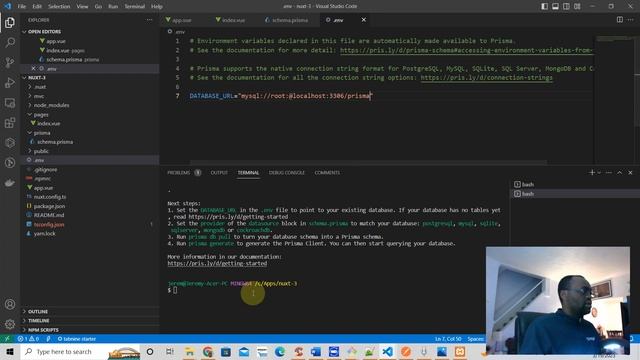Open Visual Studio Code taskbar icon
The image size is (640, 360).
point(388,351)
